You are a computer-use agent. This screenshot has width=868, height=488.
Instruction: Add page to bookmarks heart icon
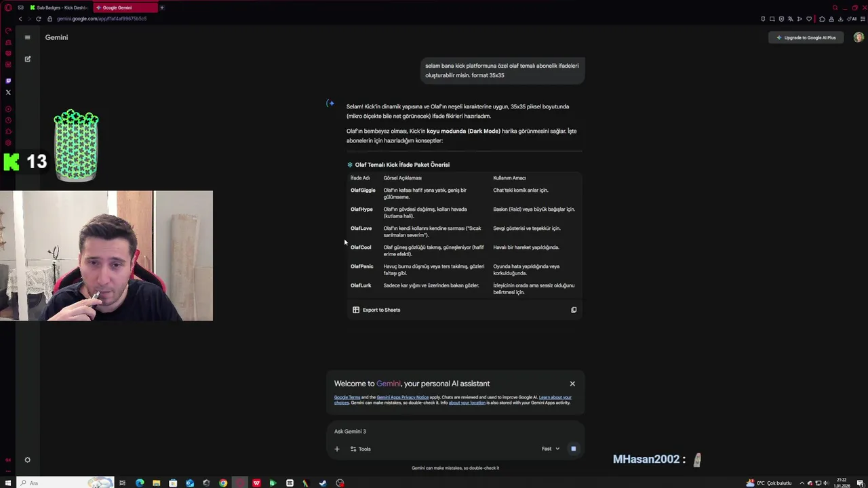pos(808,19)
